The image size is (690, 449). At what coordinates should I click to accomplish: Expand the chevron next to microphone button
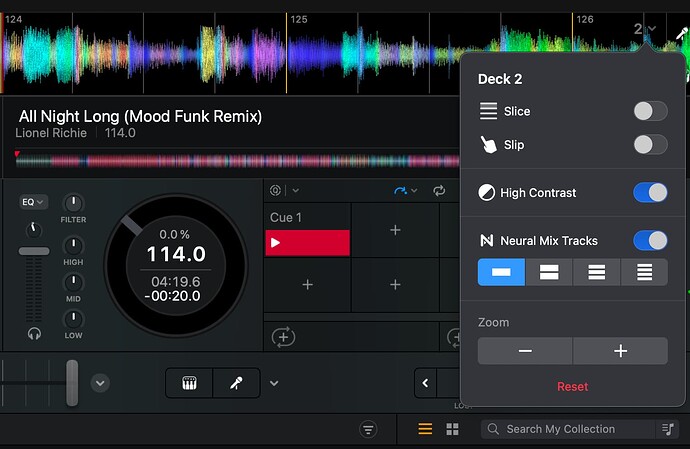pyautogui.click(x=274, y=383)
